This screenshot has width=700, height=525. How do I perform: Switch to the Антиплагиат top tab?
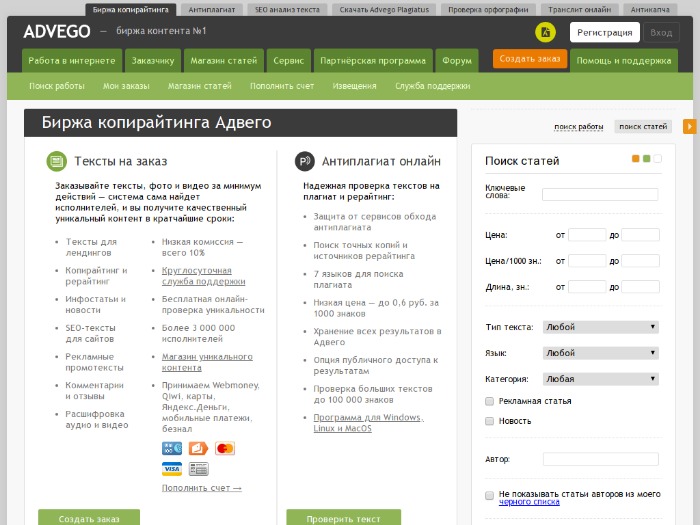point(212,9)
